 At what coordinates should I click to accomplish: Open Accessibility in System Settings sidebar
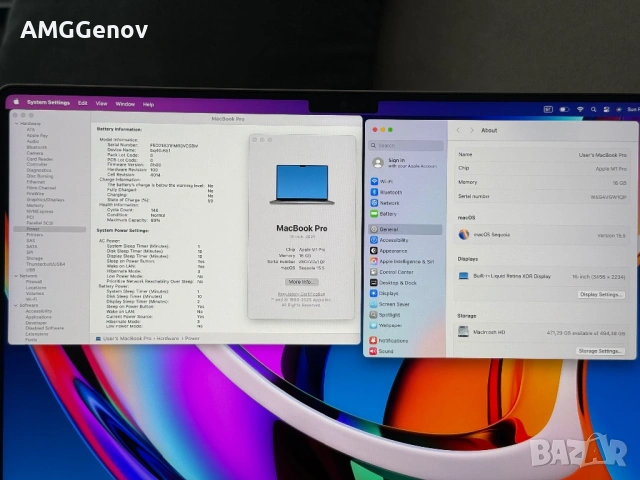coord(405,240)
